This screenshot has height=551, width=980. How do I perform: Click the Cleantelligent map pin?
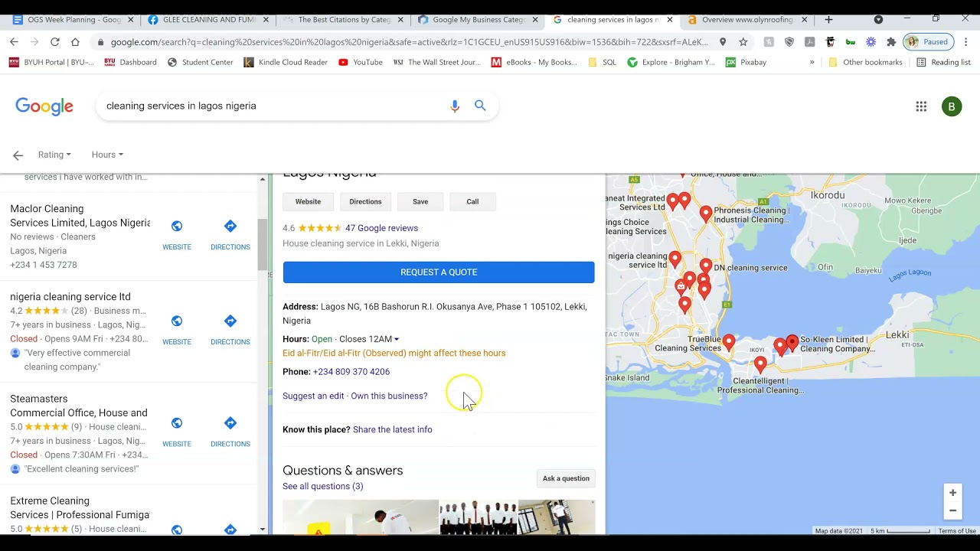pos(760,365)
